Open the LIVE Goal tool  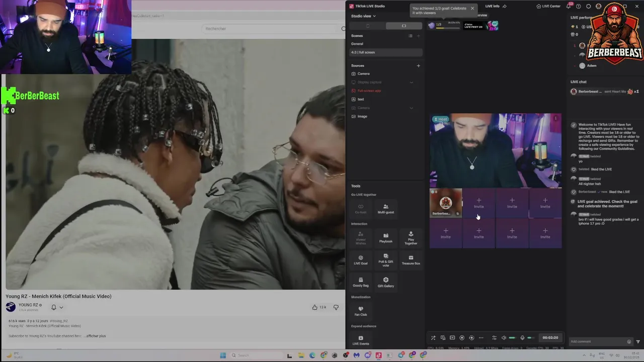pos(361,260)
